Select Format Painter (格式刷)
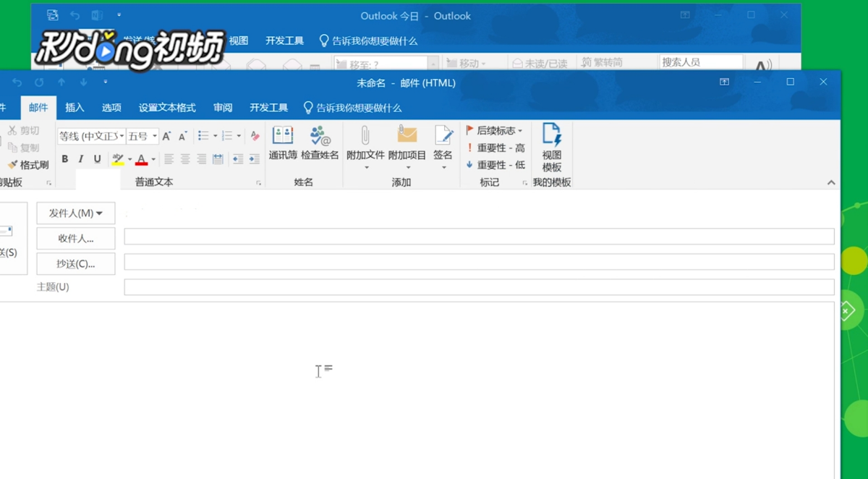This screenshot has width=868, height=479. (x=28, y=165)
